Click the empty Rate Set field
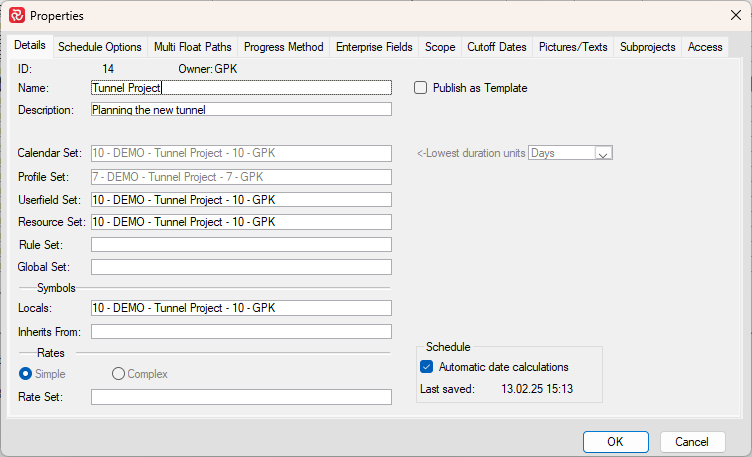Image resolution: width=752 pixels, height=457 pixels. click(x=241, y=397)
